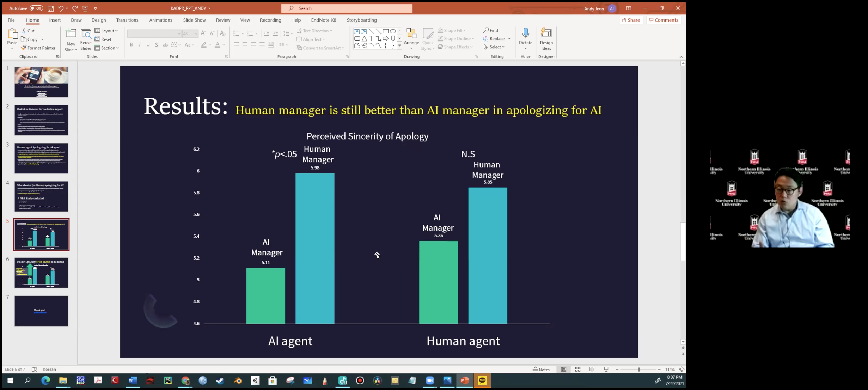
Task: Click on the zoom level slider
Action: pos(638,369)
